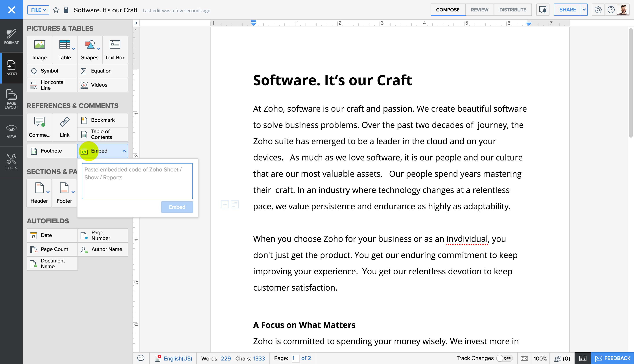Insert a Link into the document
The height and width of the screenshot is (364, 634).
click(65, 127)
